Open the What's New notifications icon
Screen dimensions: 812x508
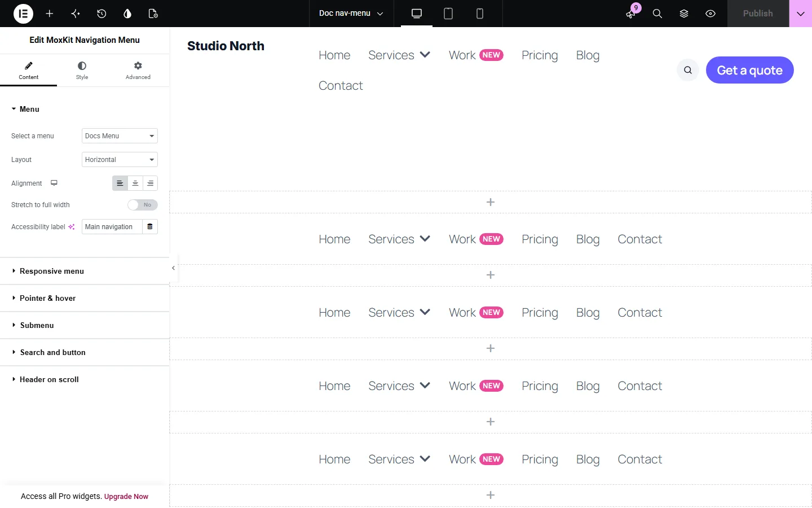[631, 14]
